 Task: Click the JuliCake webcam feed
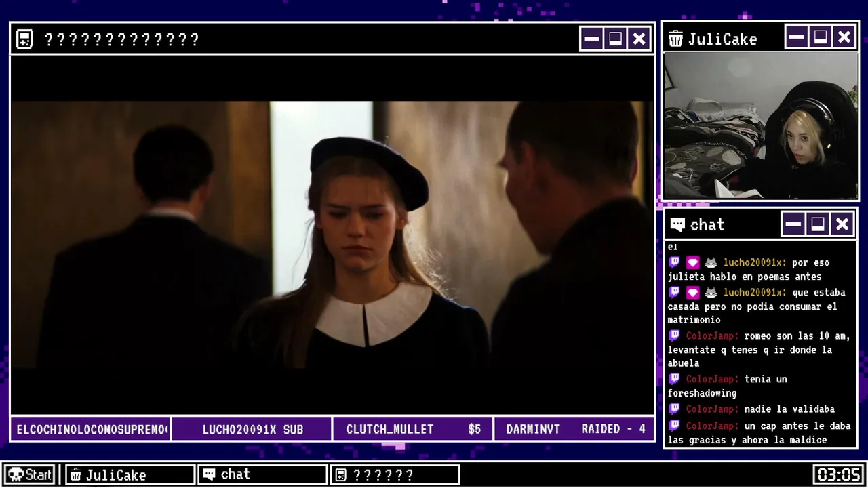pyautogui.click(x=761, y=126)
